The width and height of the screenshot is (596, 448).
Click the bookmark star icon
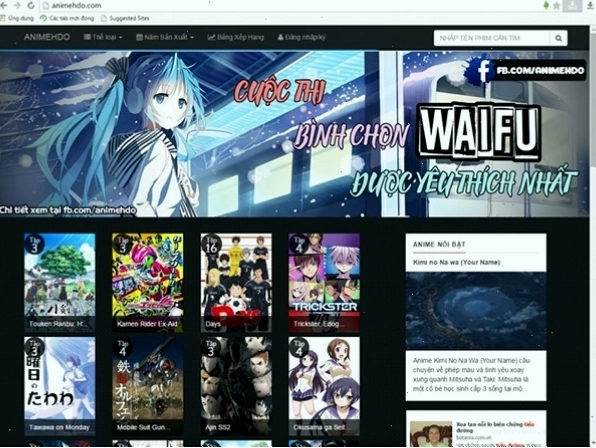pos(556,5)
